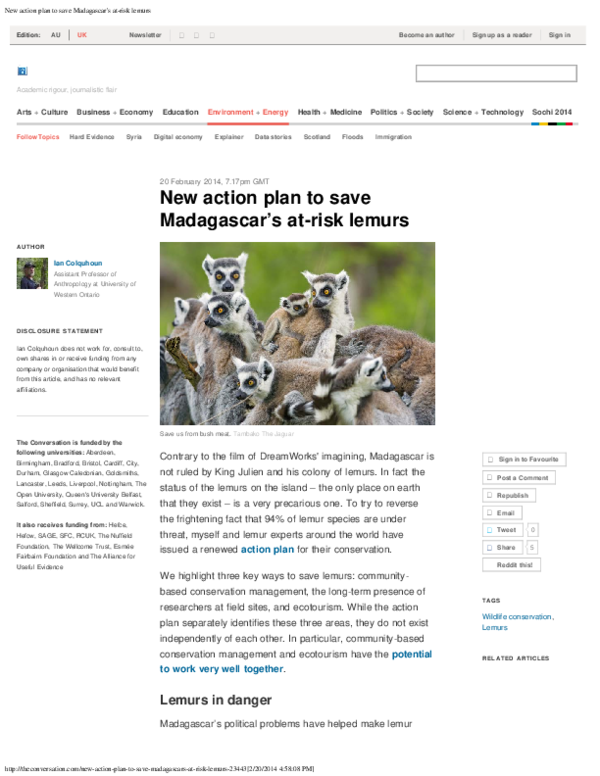600x776 pixels.
Task: Open the action plan link
Action: pyautogui.click(x=267, y=549)
